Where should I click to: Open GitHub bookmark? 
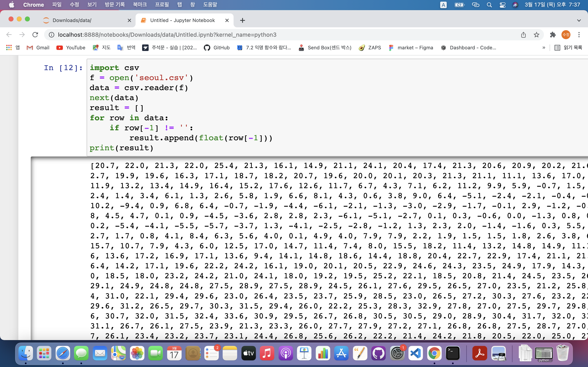click(217, 48)
